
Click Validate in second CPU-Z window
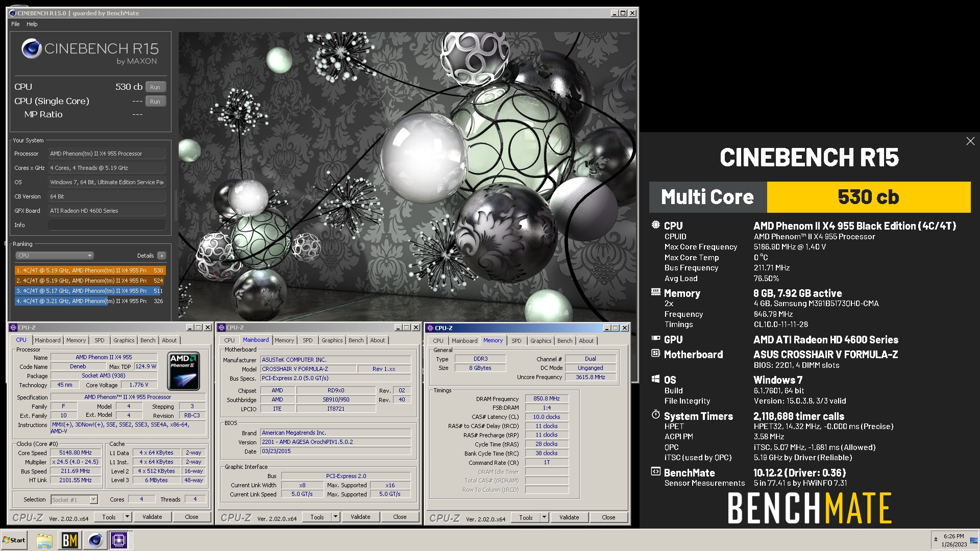click(360, 517)
